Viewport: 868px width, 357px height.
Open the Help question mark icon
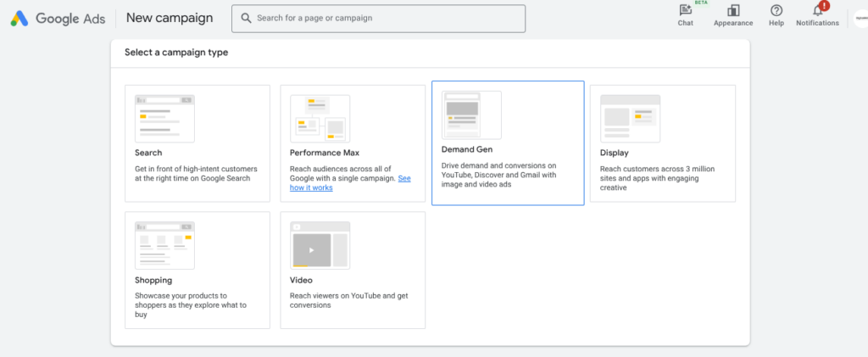point(776,10)
